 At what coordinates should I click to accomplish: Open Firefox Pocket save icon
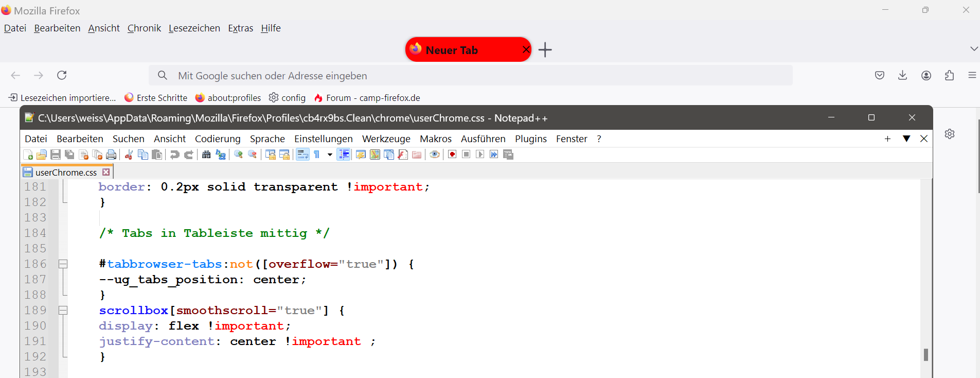click(880, 75)
